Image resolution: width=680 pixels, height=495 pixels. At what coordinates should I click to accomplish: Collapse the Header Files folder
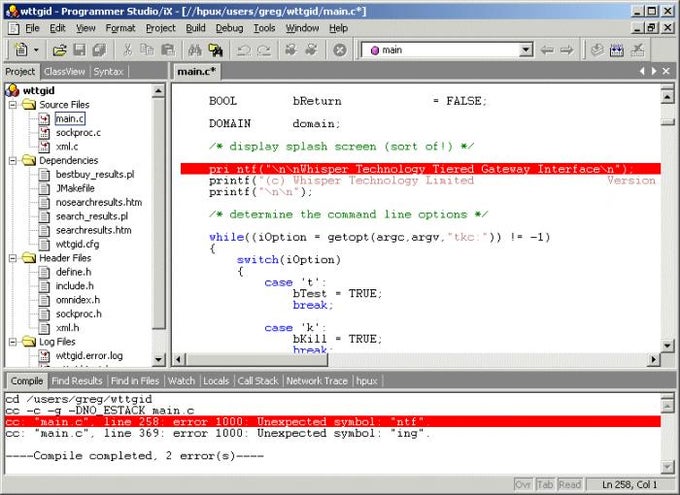pos(13,258)
